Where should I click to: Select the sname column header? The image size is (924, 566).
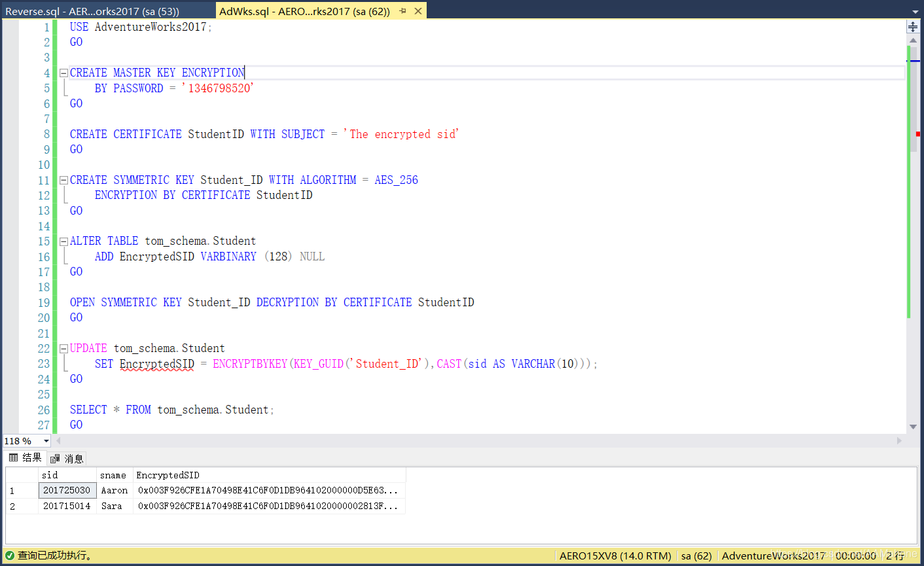(115, 475)
